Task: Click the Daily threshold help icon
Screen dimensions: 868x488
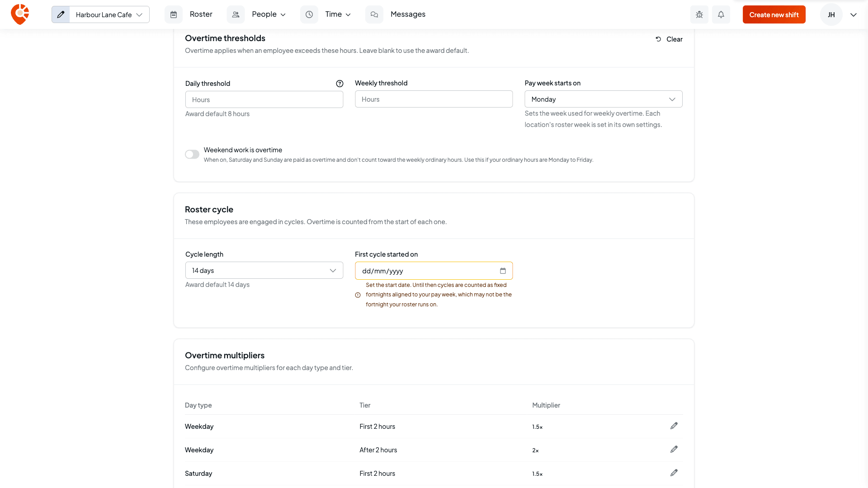Action: (x=340, y=84)
